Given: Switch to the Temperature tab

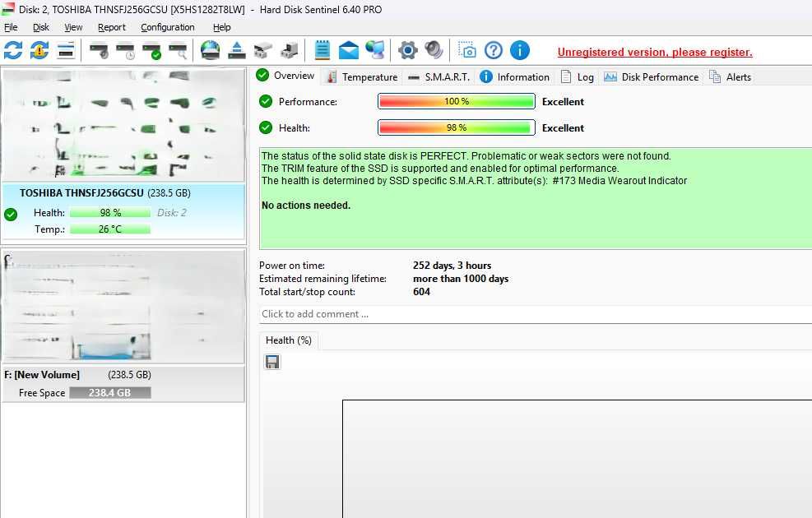Looking at the screenshot, I should 362,77.
